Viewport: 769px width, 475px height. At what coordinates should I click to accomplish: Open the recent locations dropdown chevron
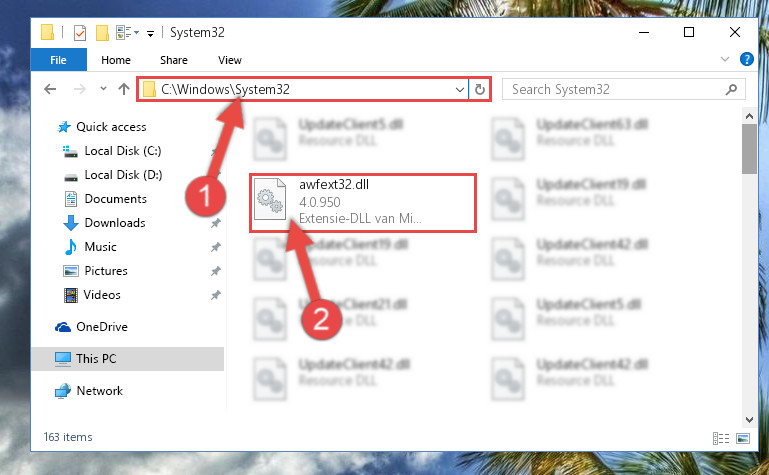tap(103, 89)
